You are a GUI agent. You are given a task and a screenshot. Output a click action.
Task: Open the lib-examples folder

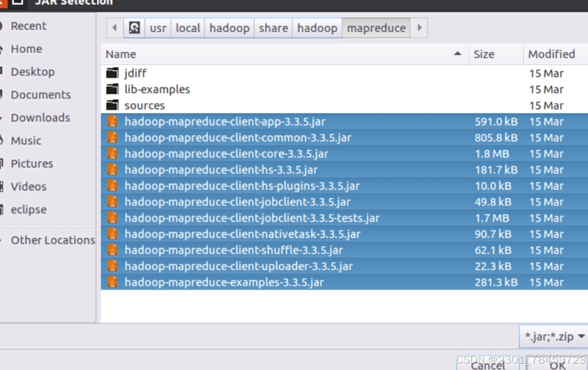pyautogui.click(x=113, y=89)
